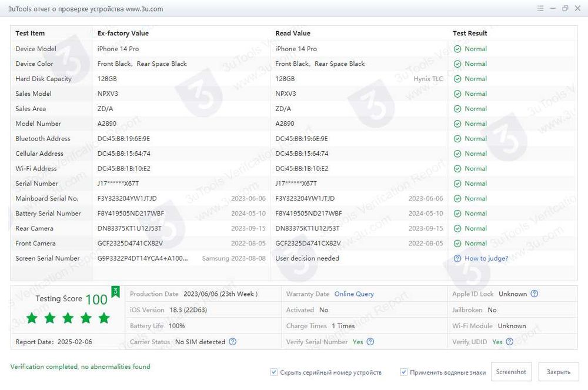The height and width of the screenshot is (390, 588).
Task: Click the check icon in Model Number row
Action: 457,124
